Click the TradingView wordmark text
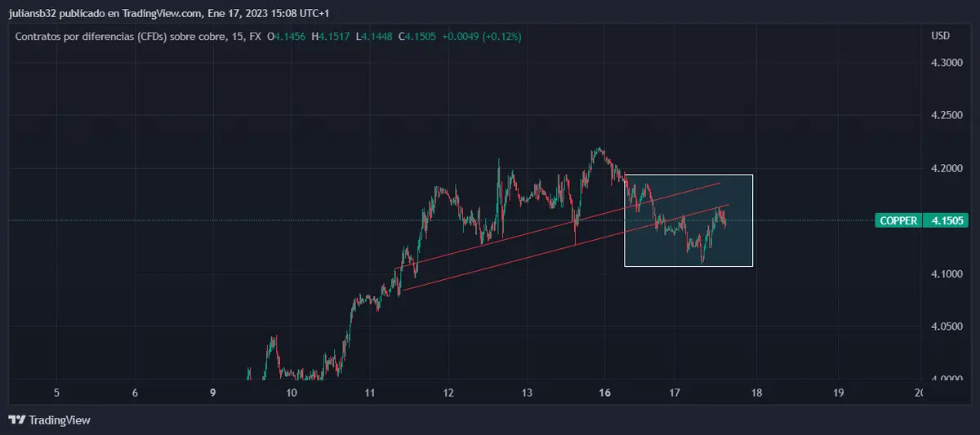The height and width of the screenshot is (435, 980). [x=60, y=420]
